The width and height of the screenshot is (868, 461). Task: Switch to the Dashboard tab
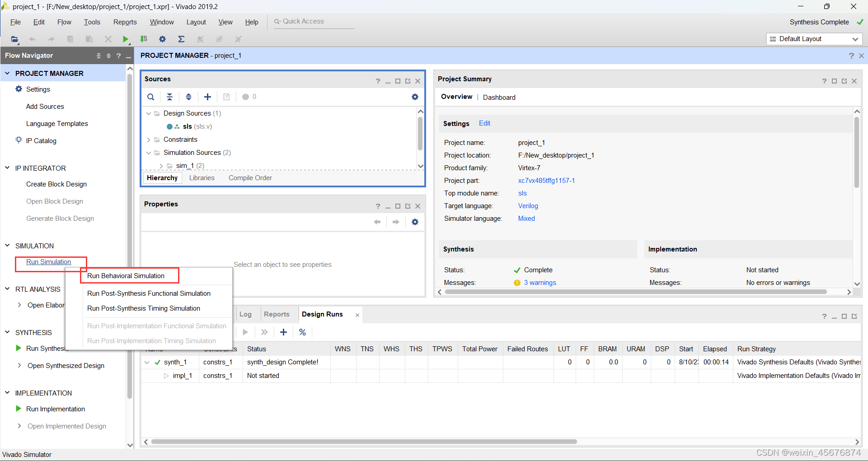[499, 97]
